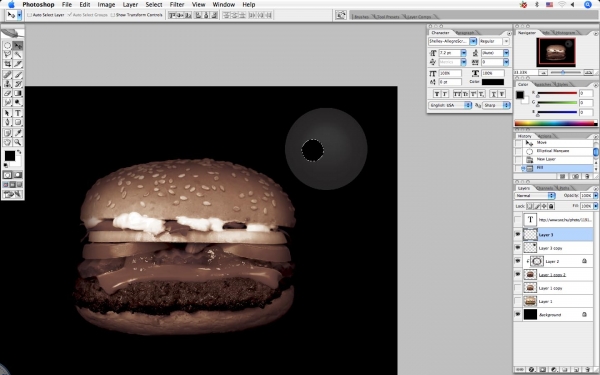The height and width of the screenshot is (375, 600).
Task: Select the Dodge tool
Action: (18, 102)
